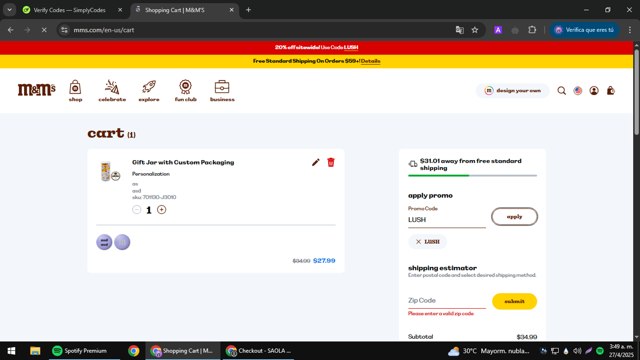Image resolution: width=640 pixels, height=360 pixels.
Task: Open country selector flag icon
Action: pos(578,91)
